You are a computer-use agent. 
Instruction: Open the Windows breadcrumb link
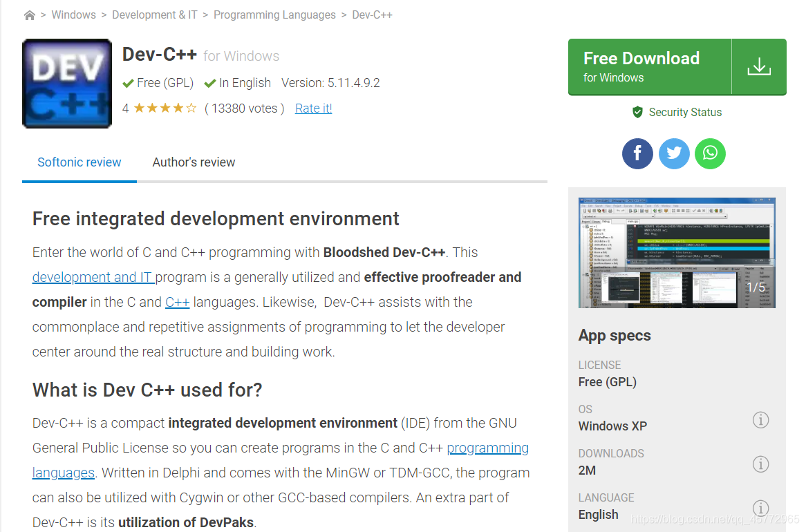[x=73, y=15]
